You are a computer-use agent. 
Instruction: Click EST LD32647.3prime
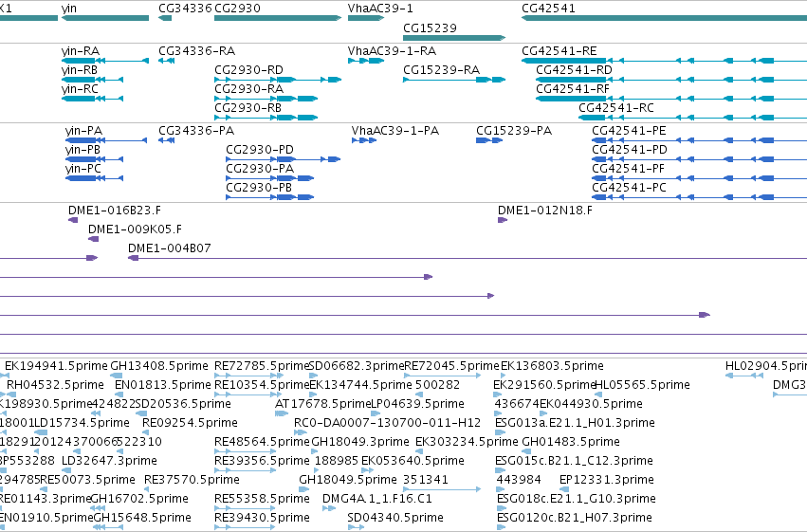(x=109, y=462)
